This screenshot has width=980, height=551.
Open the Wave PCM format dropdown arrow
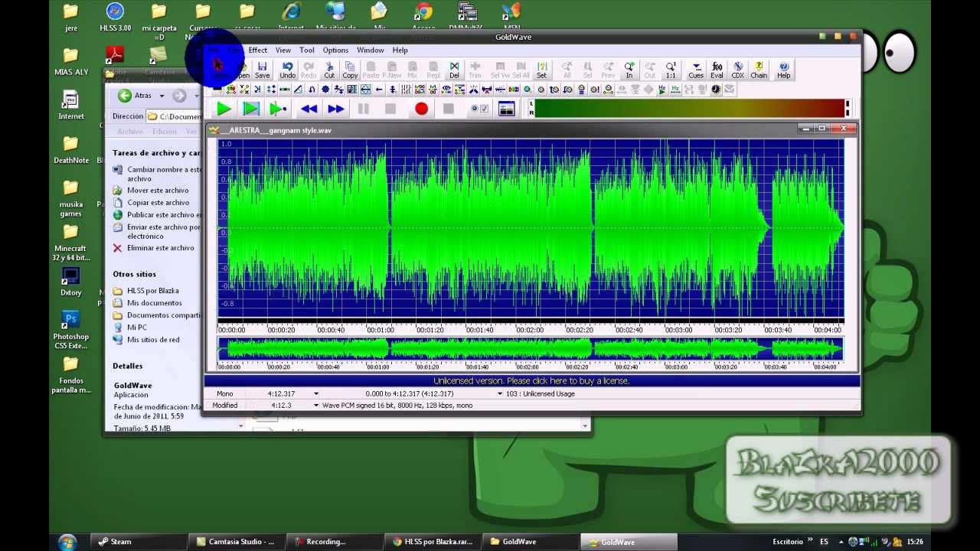pyautogui.click(x=315, y=406)
